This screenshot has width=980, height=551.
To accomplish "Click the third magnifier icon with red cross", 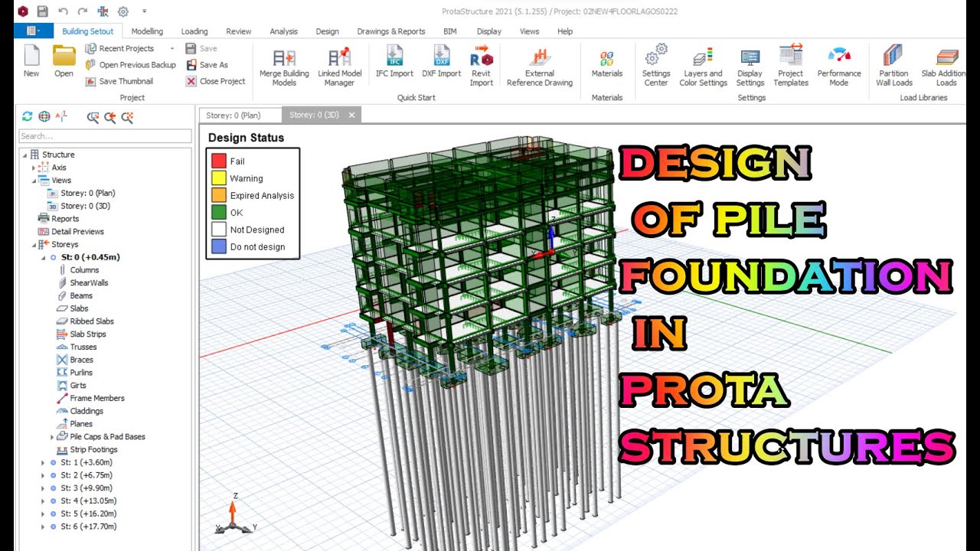I will click(127, 117).
